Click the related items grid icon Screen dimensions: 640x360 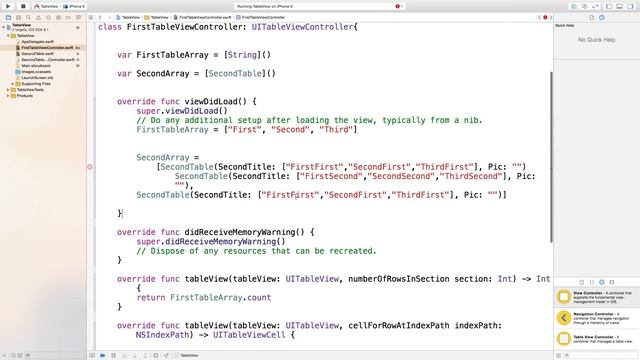pos(91,18)
